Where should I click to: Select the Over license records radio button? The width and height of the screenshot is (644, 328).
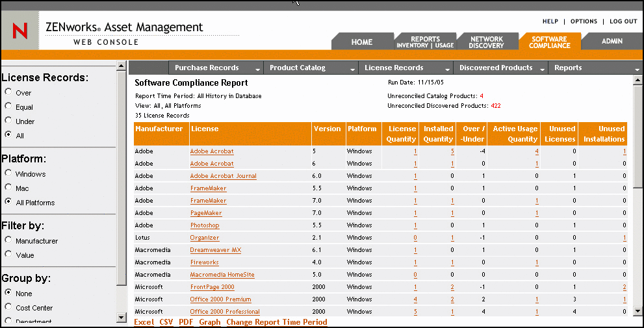pyautogui.click(x=8, y=92)
